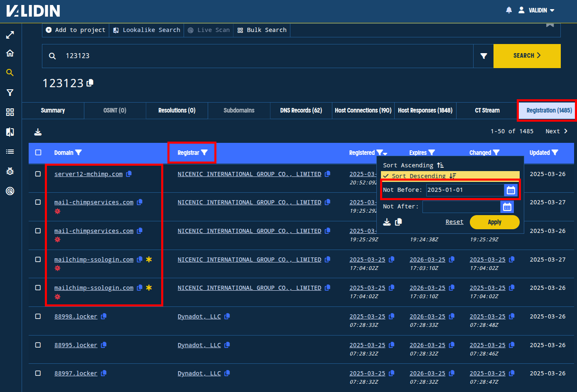The image size is (577, 392).
Task: Click the bookmark icon at top right
Action: 550,25
